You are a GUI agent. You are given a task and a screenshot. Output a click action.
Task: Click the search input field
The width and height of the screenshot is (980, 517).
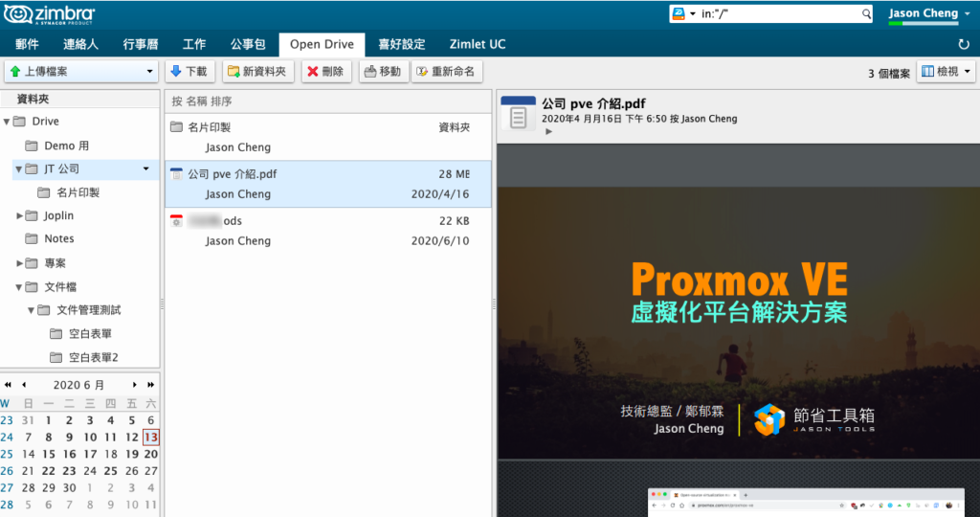pos(780,13)
